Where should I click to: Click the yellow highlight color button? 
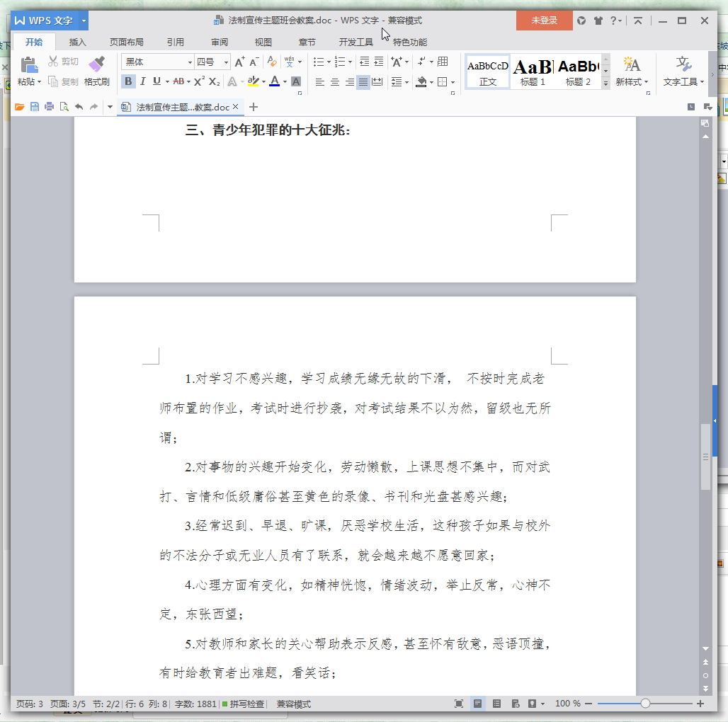pos(253,81)
